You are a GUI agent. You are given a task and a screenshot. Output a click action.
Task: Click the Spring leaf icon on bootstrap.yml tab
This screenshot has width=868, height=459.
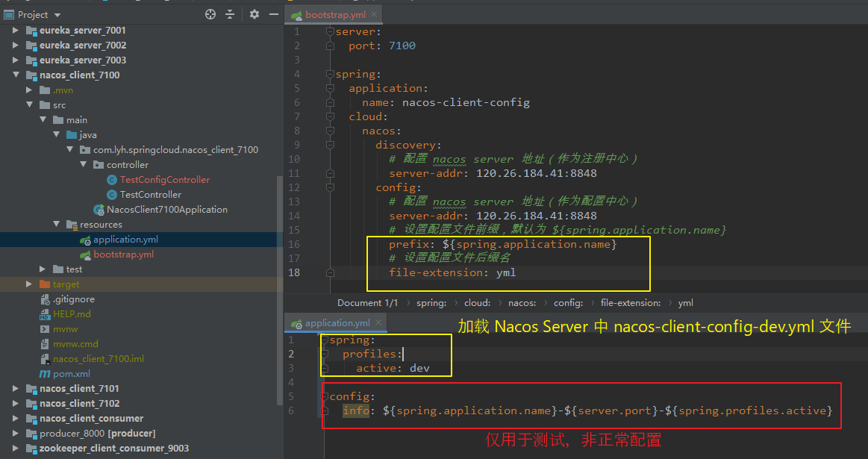click(296, 13)
